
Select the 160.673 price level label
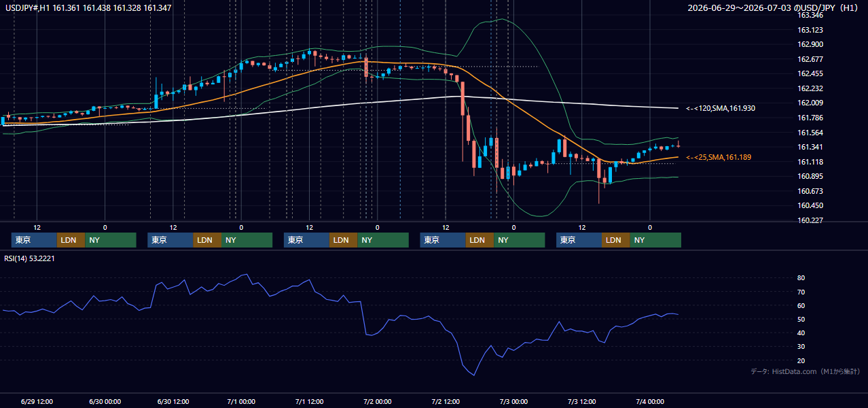pyautogui.click(x=810, y=191)
